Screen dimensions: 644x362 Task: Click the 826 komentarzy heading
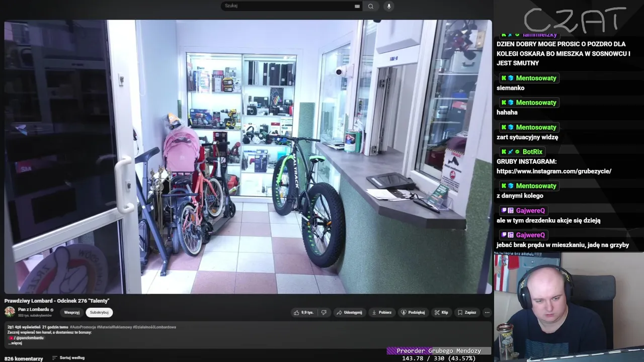pos(24,358)
